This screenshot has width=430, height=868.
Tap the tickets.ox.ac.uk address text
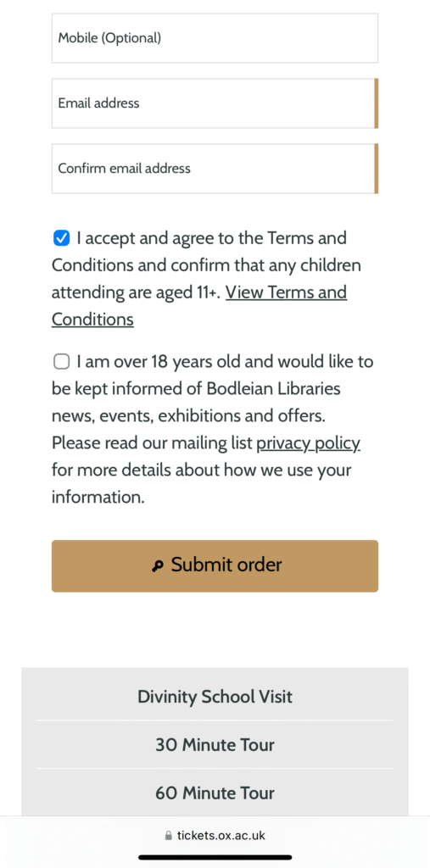[x=221, y=835]
